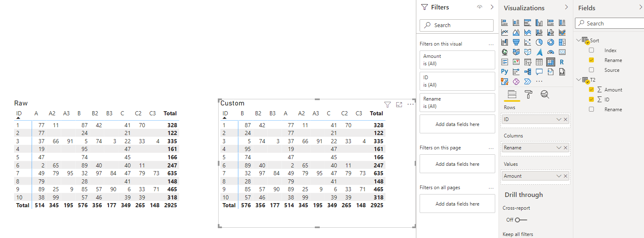
Task: Toggle the Filters pane eye icon
Action: [479, 7]
